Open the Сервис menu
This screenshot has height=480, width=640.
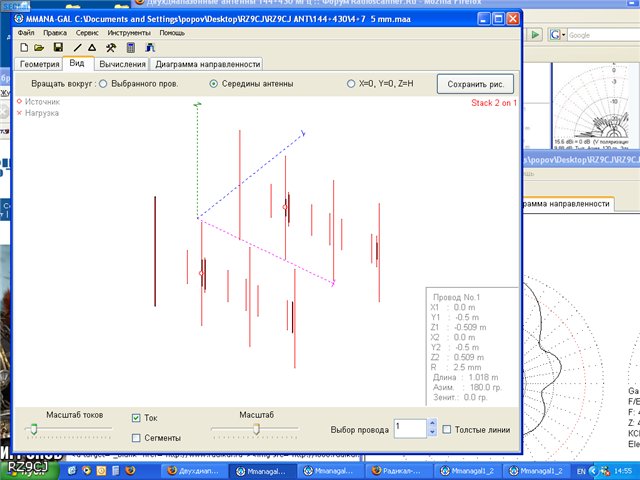87,33
